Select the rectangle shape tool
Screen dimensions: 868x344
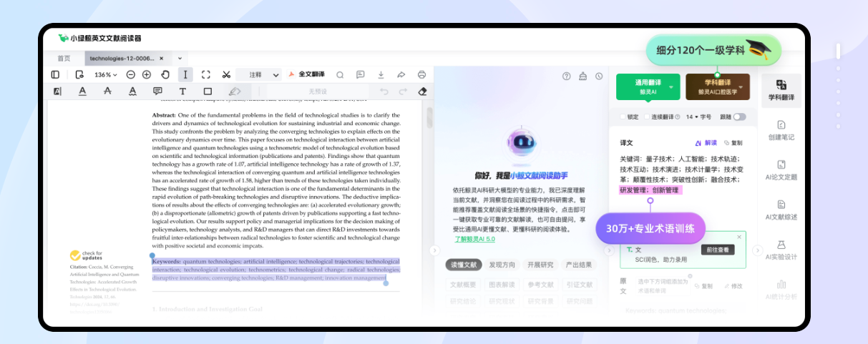pos(208,92)
